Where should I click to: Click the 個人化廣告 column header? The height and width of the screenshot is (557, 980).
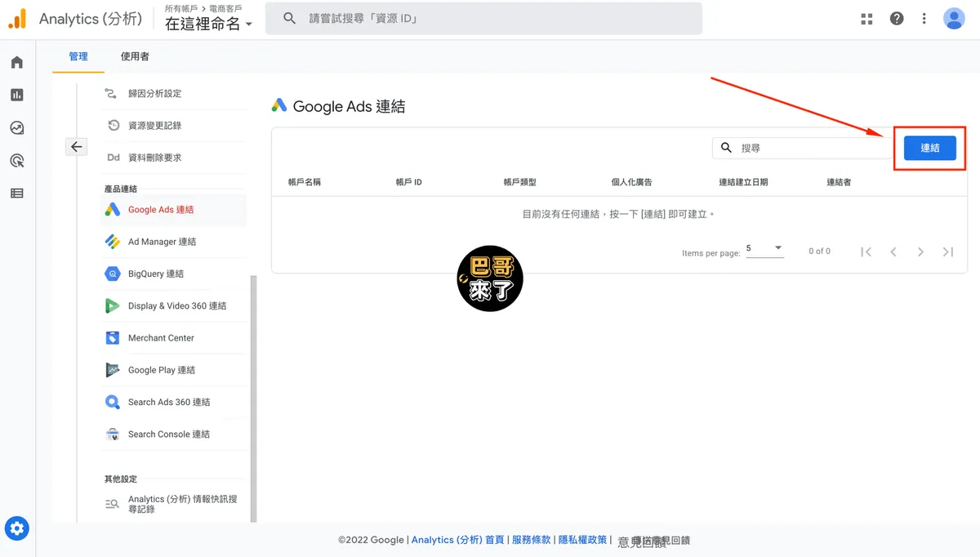[632, 182]
